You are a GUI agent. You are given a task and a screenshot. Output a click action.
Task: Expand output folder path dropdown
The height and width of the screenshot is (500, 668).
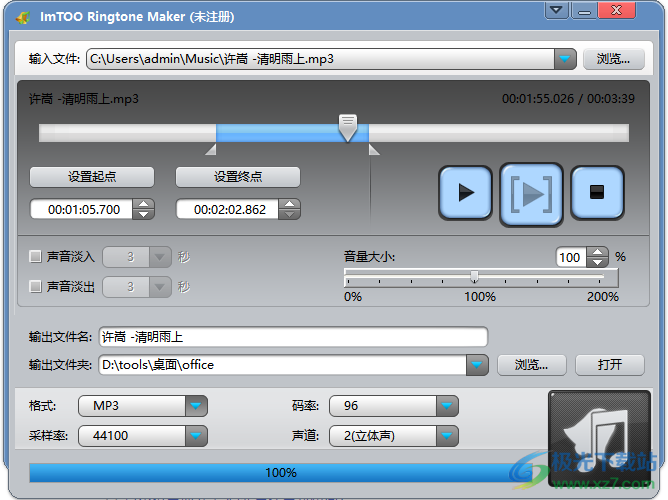click(477, 365)
